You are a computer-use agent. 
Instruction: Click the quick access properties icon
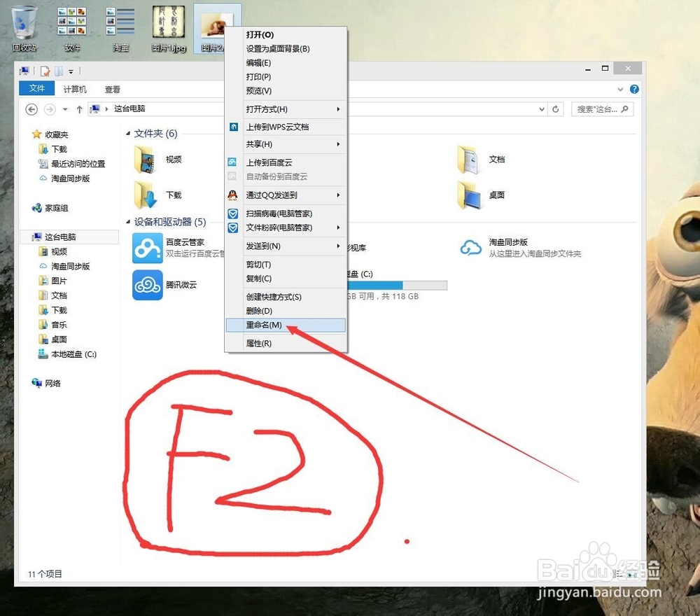click(45, 71)
